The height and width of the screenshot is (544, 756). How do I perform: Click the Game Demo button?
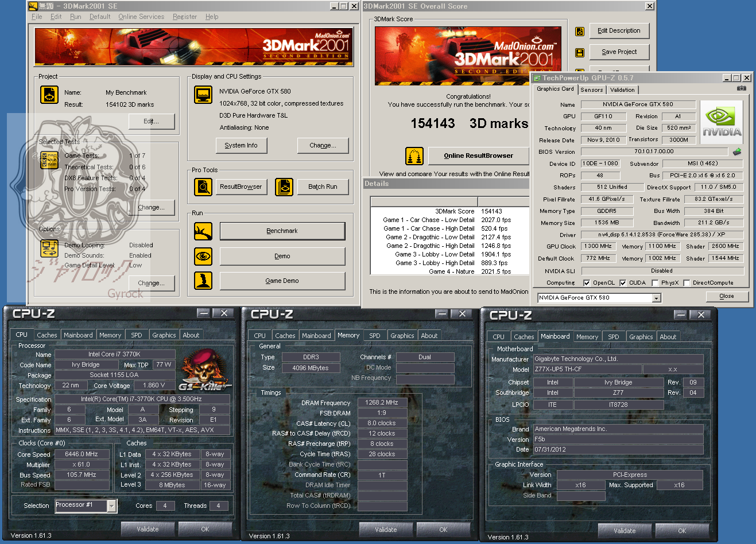click(x=282, y=281)
